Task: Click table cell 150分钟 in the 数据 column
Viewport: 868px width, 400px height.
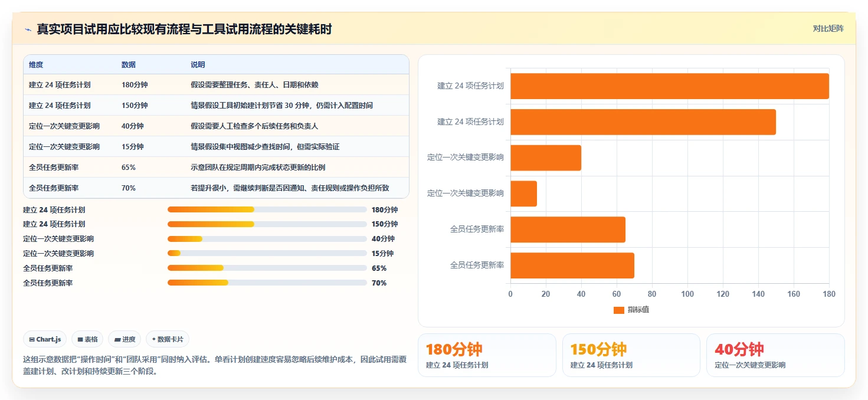Action: (x=135, y=106)
